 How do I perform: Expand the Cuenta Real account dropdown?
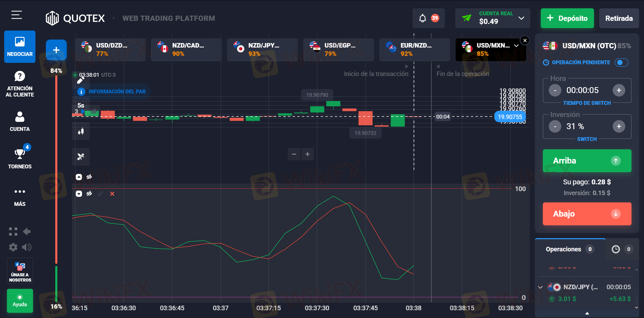point(521,18)
